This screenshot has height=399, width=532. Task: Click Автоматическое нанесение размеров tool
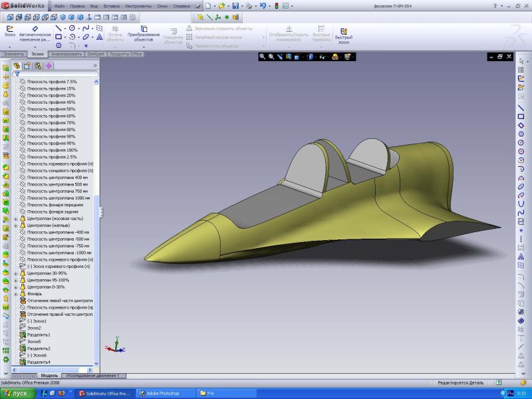[35, 33]
